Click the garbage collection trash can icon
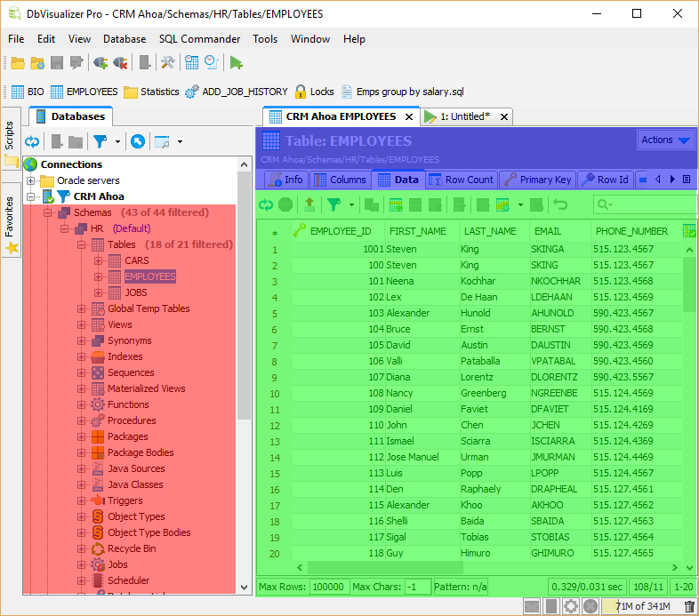699x616 pixels. (688, 606)
